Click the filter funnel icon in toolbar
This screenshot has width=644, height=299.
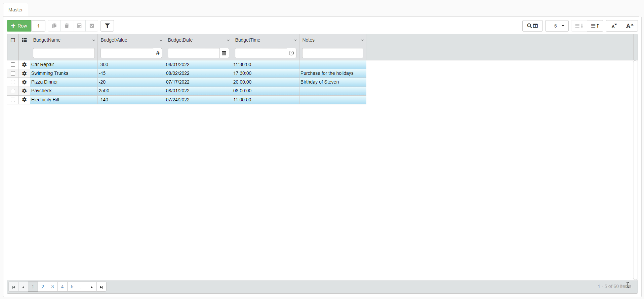107,26
